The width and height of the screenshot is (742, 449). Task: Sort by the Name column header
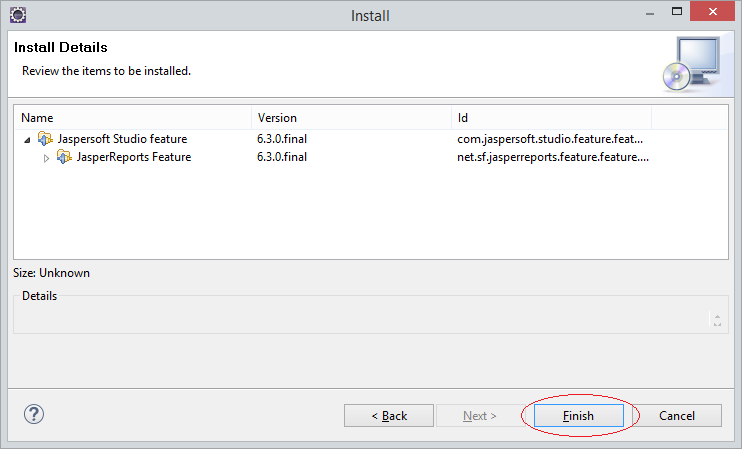coord(133,117)
